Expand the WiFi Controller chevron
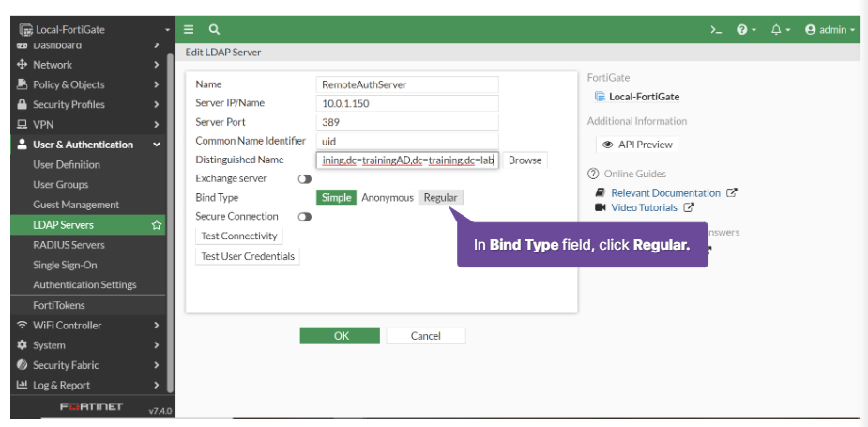Screen dimensions: 868x427 (157, 325)
